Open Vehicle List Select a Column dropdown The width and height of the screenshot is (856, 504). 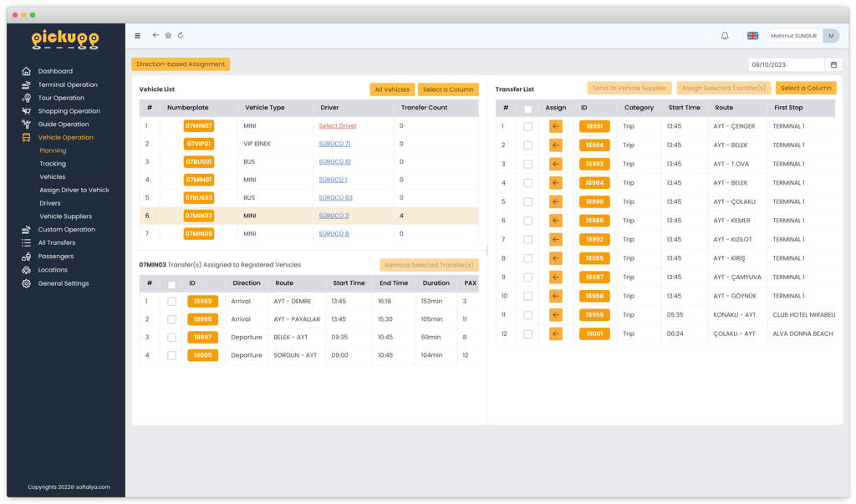(448, 89)
